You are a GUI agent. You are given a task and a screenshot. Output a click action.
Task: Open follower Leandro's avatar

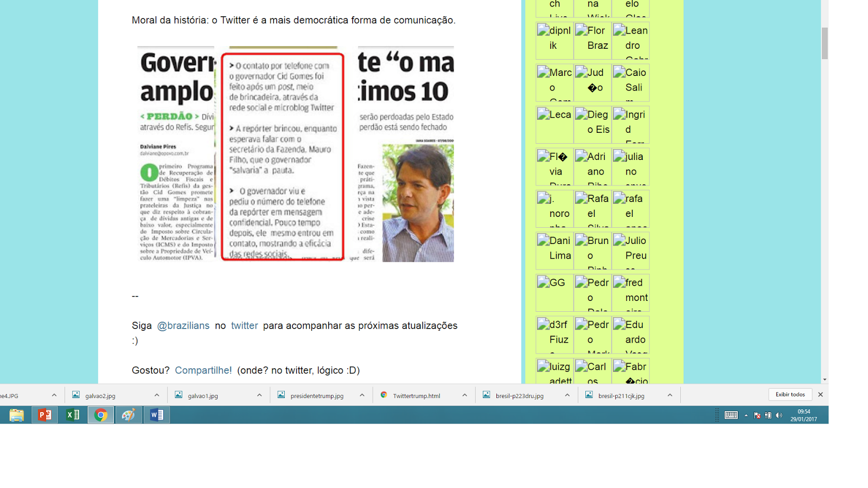click(x=630, y=41)
